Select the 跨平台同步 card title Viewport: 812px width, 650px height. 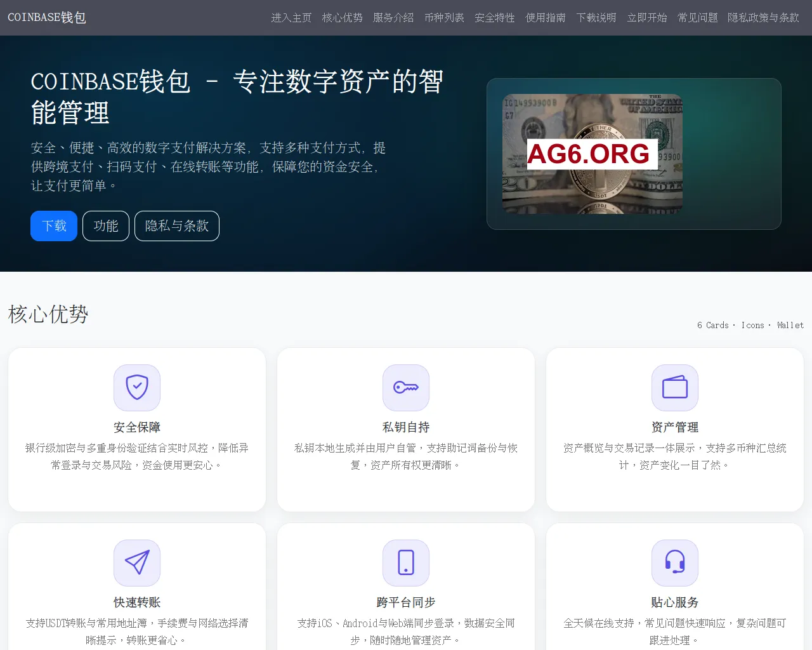pos(406,602)
